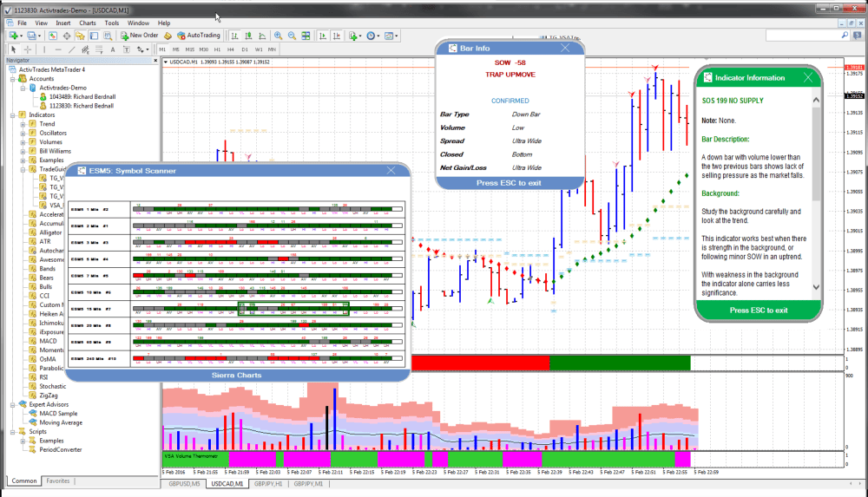Open the Strategy Tester icon
The width and height of the screenshot is (868, 497).
tap(108, 36)
